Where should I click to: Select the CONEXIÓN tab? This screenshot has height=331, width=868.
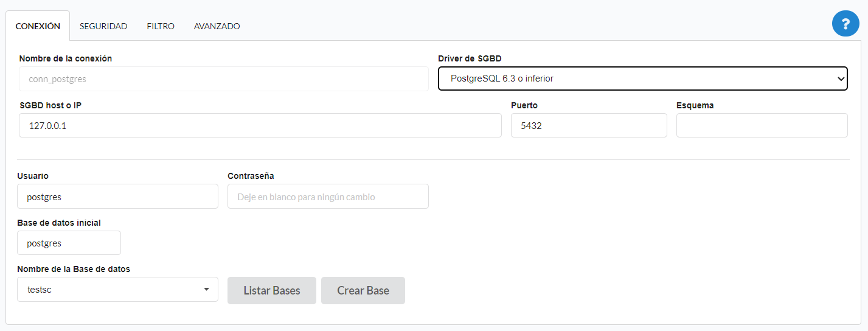tap(38, 26)
